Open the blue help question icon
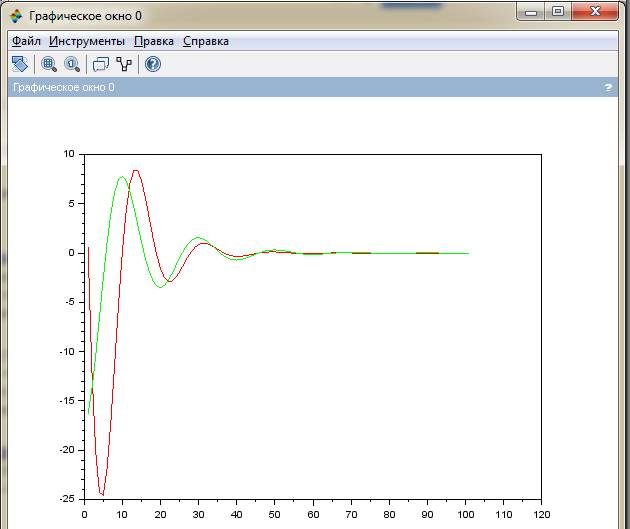Viewport: 630px width, 529px height. tap(153, 64)
